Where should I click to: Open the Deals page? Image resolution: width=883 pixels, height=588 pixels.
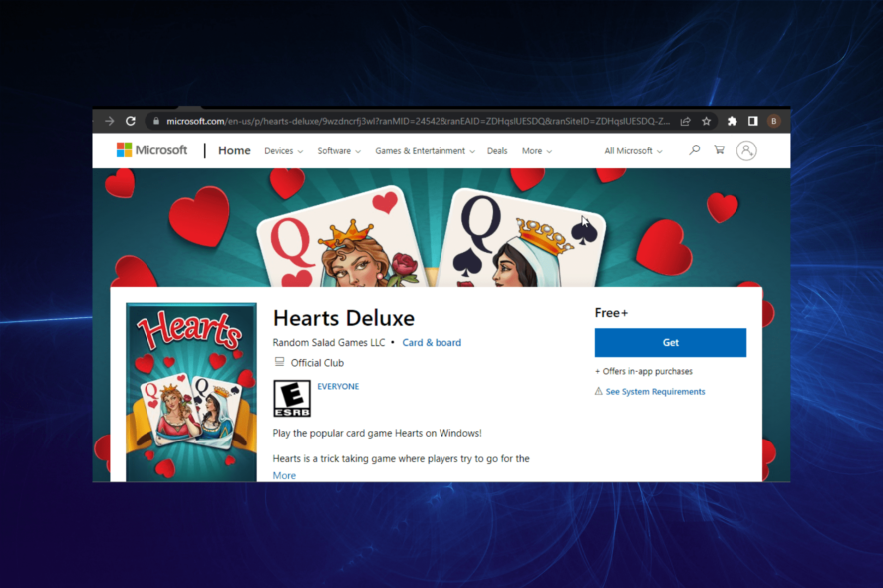497,150
